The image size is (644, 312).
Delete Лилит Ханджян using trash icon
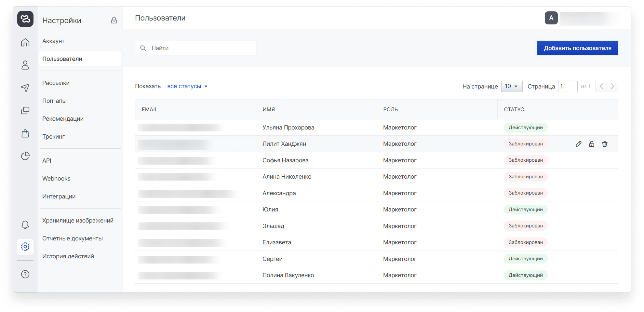coord(604,144)
